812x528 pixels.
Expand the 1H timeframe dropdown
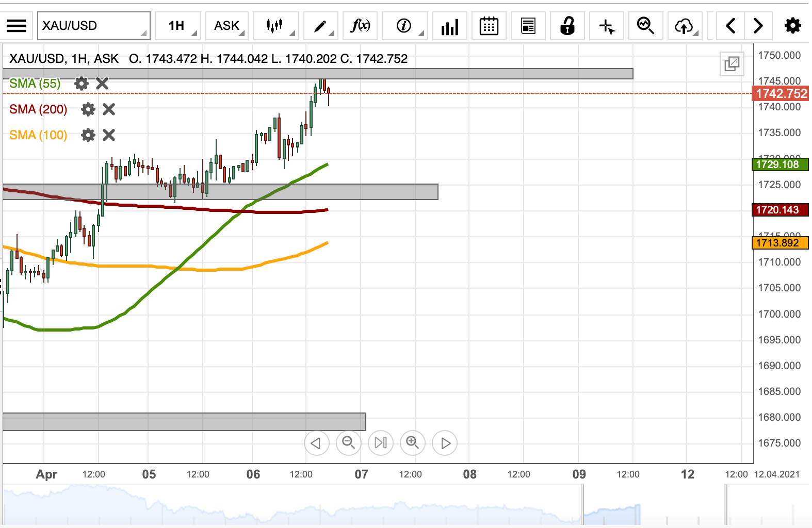(178, 26)
